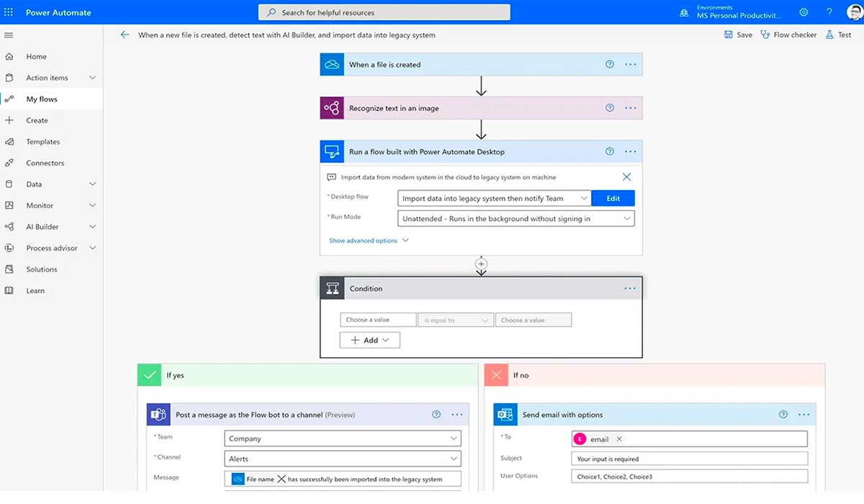Run the Flow checker
The width and height of the screenshot is (864, 504).
tap(788, 35)
